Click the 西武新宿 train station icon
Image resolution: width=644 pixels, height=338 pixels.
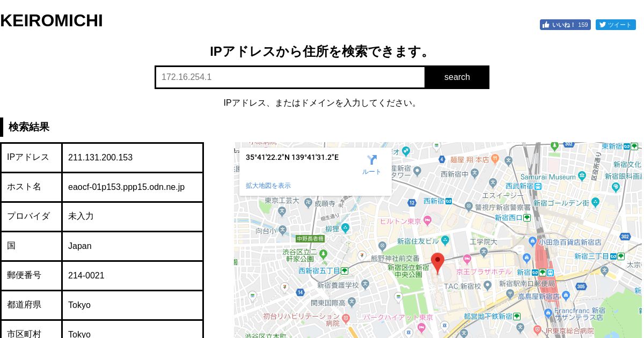click(x=538, y=186)
